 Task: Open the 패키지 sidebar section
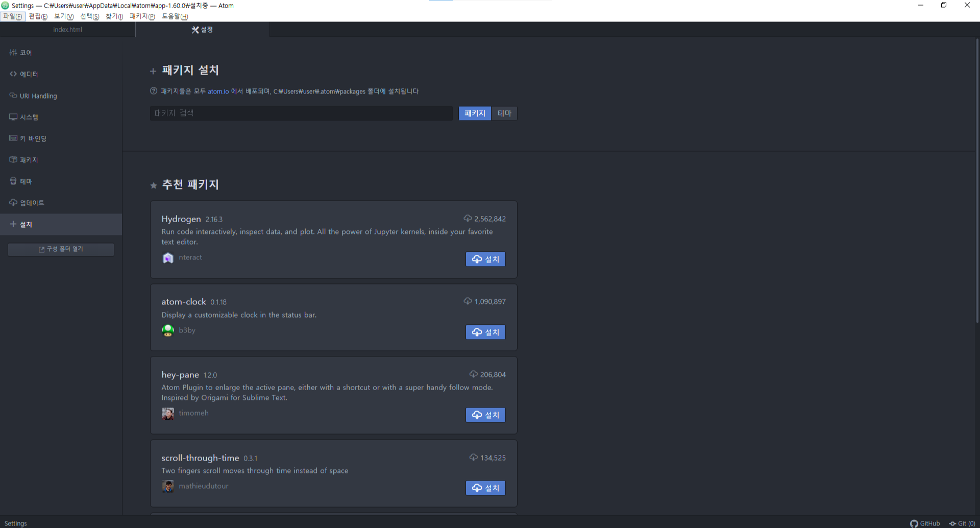tap(61, 160)
